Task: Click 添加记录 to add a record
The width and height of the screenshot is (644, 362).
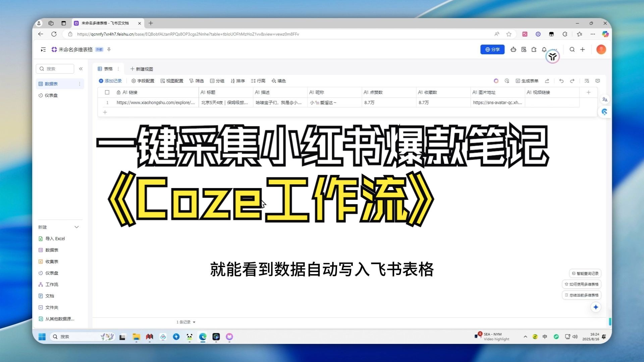Action: pyautogui.click(x=110, y=81)
